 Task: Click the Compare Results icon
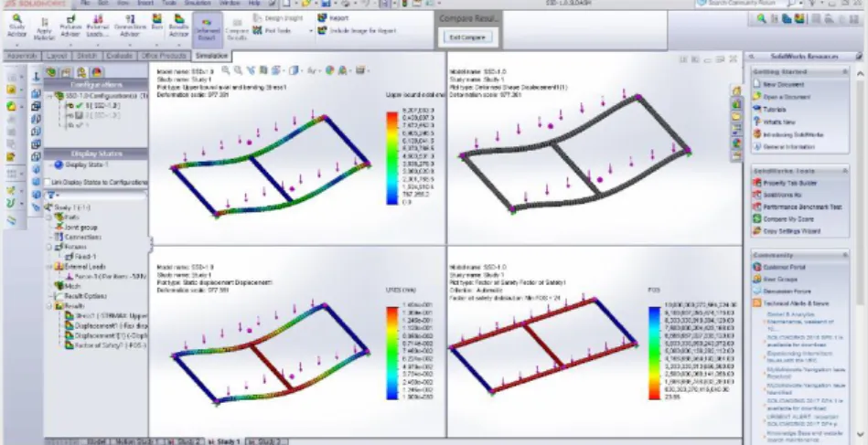point(237,30)
